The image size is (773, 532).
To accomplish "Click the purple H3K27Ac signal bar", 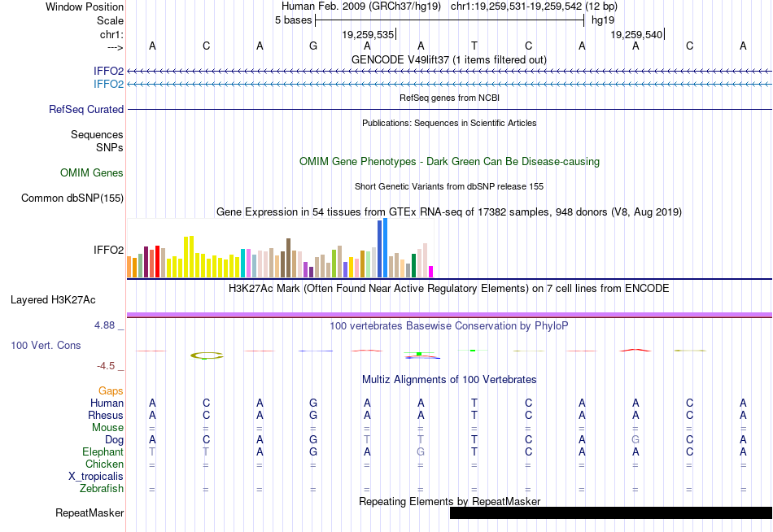I will (449, 315).
